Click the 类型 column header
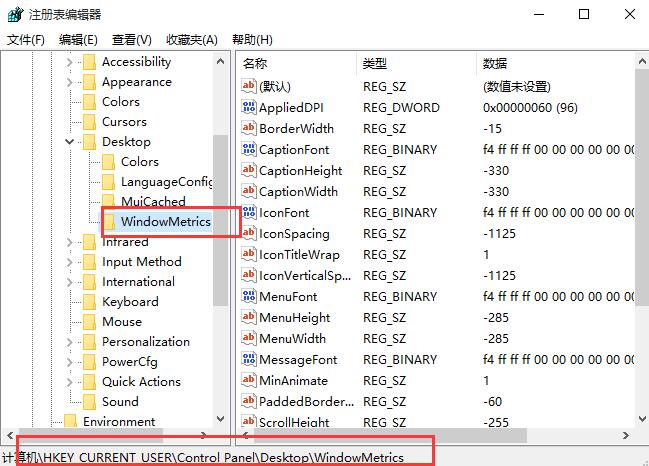 pyautogui.click(x=415, y=63)
